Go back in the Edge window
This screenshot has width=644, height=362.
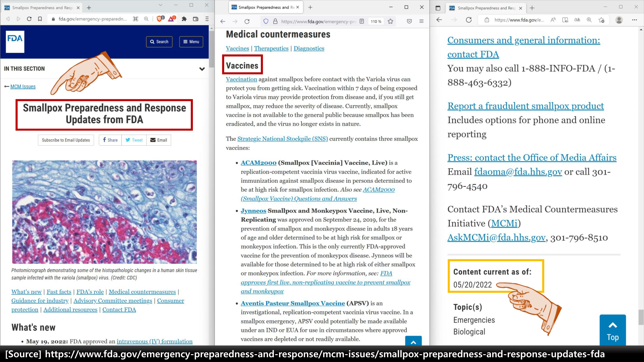tap(439, 20)
